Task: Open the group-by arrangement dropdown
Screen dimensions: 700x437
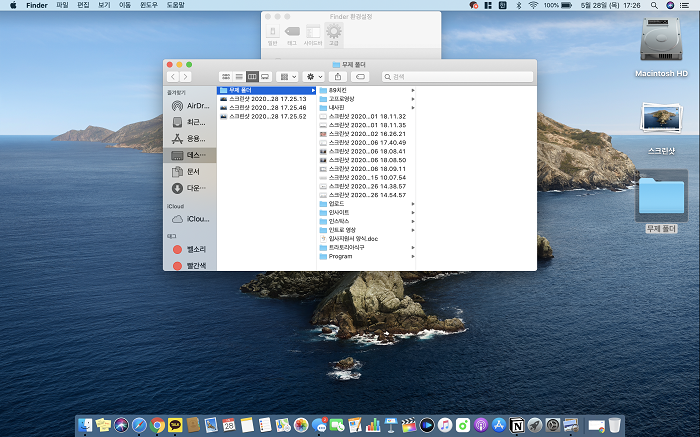Action: pos(287,77)
